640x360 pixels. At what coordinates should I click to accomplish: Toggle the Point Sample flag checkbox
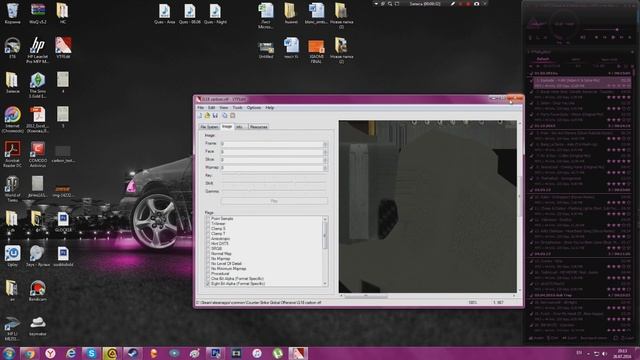(208, 219)
